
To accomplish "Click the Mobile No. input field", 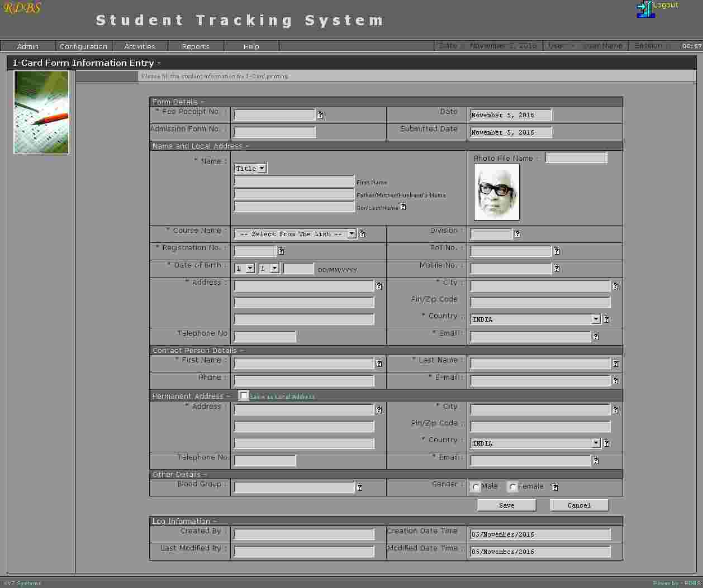I will coord(511,269).
